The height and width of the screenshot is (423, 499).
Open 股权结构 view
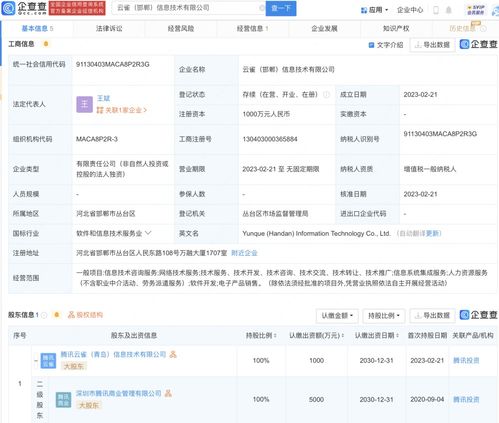pyautogui.click(x=85, y=315)
